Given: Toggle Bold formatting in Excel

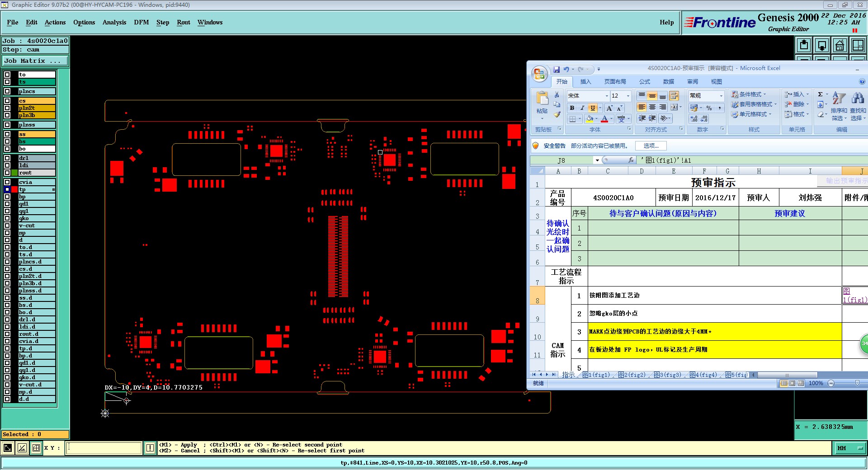Looking at the screenshot, I should coord(572,108).
